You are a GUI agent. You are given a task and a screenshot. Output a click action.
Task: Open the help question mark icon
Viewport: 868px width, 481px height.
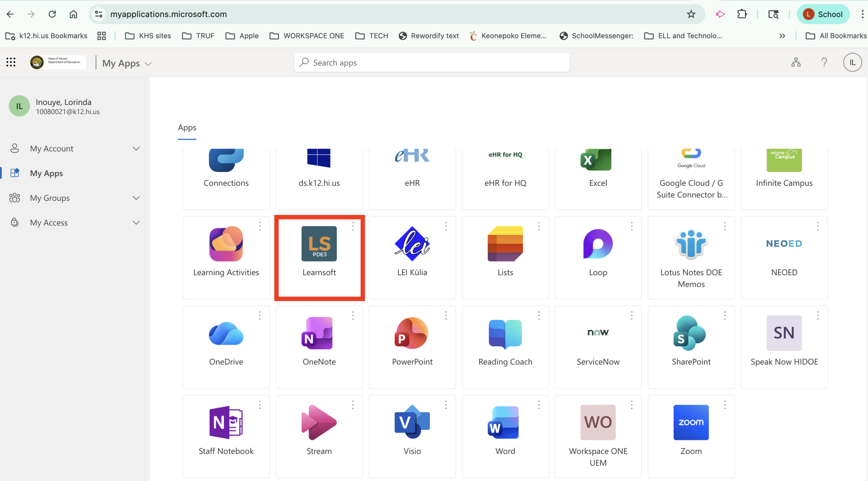824,62
